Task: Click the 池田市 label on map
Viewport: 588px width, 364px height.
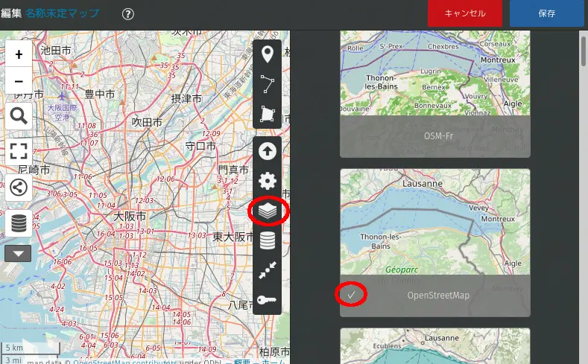Action: (x=56, y=50)
